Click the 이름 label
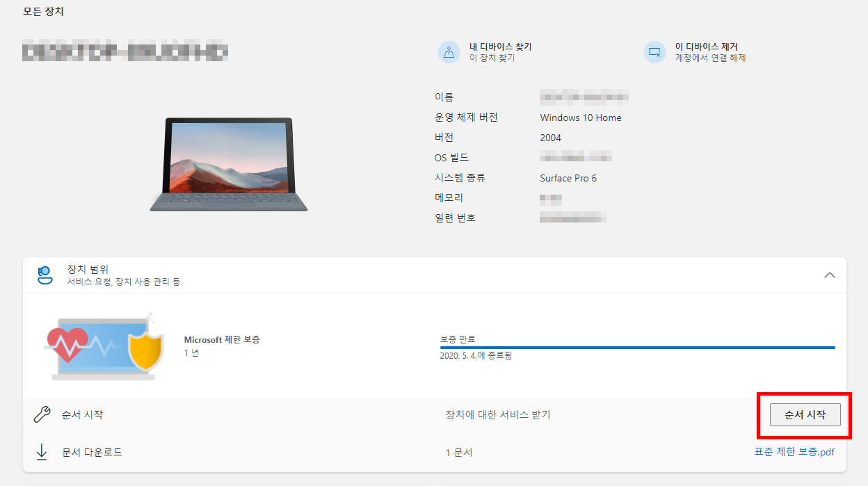This screenshot has width=868, height=486. [444, 97]
